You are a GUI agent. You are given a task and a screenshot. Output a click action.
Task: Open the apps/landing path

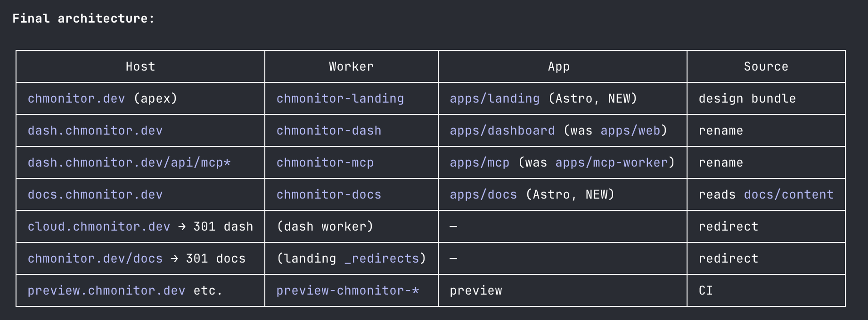(495, 98)
